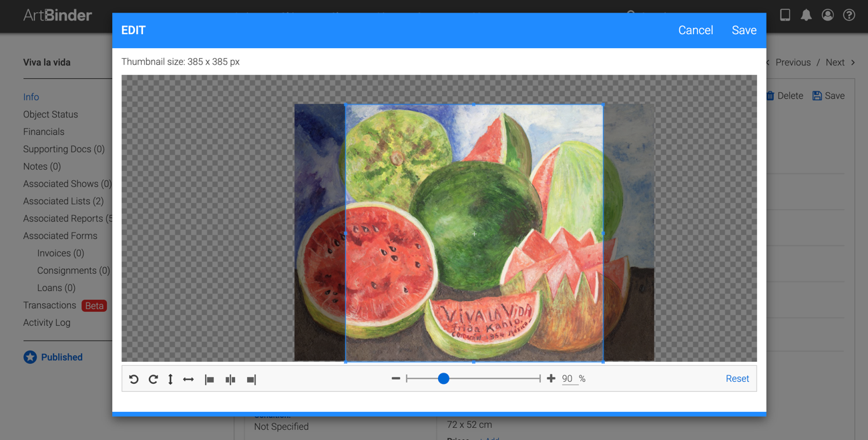Open Associated Lists (2)
The image size is (868, 440).
63,201
